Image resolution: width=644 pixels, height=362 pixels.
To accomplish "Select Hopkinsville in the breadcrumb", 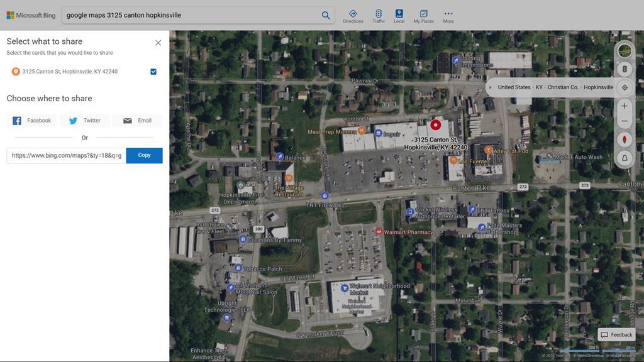I will 598,87.
